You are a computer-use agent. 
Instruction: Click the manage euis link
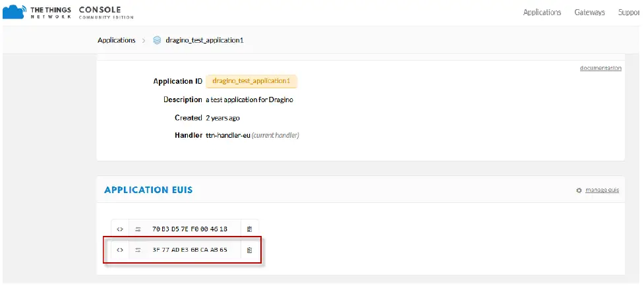(x=602, y=190)
